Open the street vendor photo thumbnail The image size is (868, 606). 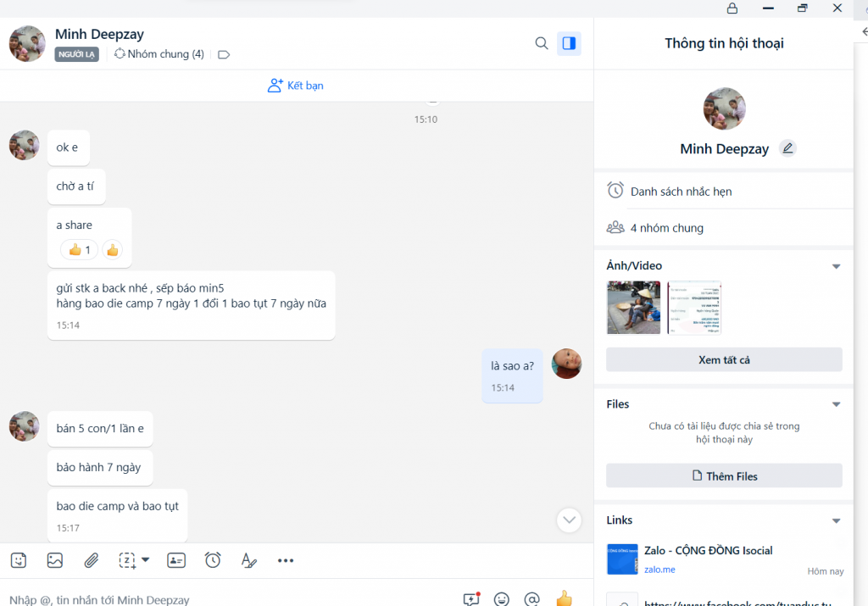[x=633, y=308]
